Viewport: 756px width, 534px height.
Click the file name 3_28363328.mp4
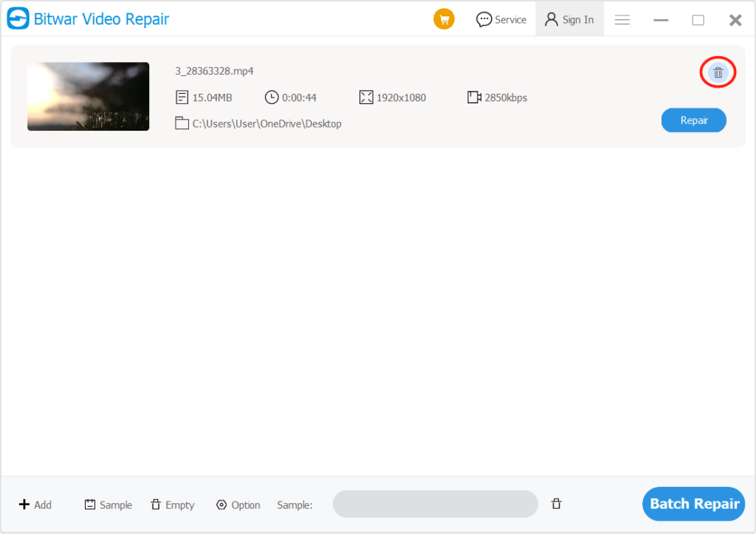click(214, 71)
